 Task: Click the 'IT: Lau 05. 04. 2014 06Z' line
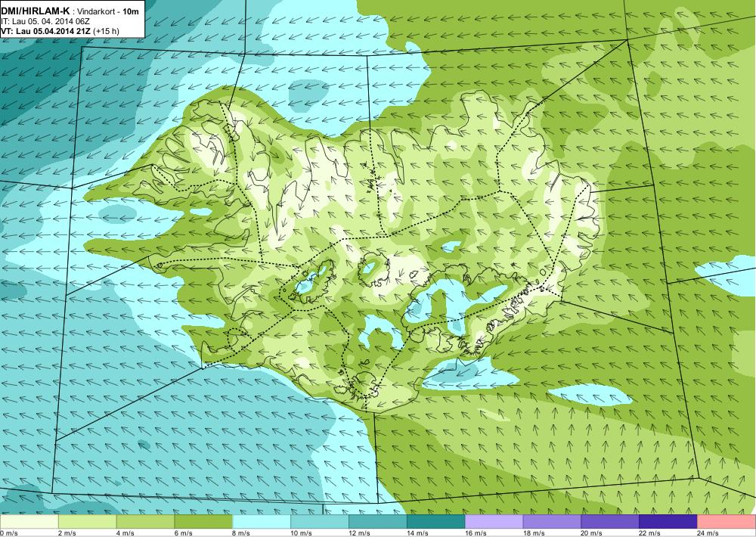click(45, 21)
